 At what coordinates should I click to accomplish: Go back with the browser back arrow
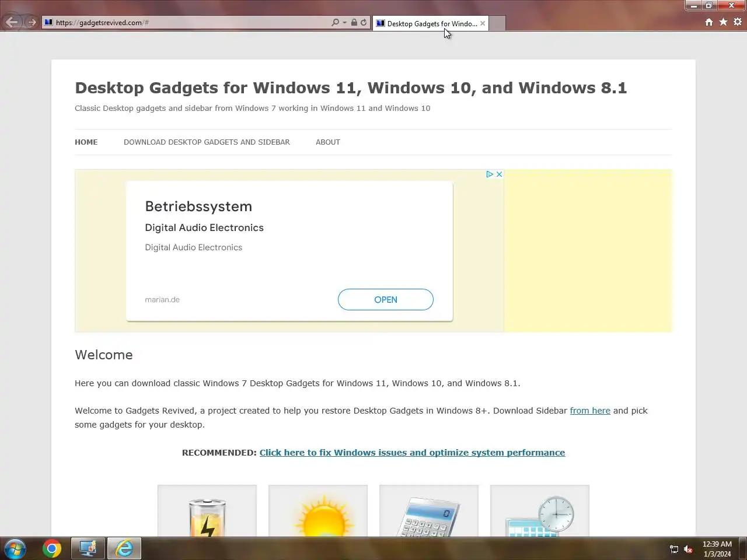click(12, 22)
